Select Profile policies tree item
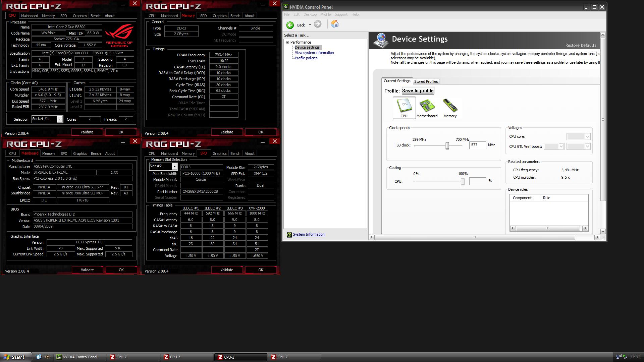This screenshot has height=362, width=644. click(x=306, y=58)
